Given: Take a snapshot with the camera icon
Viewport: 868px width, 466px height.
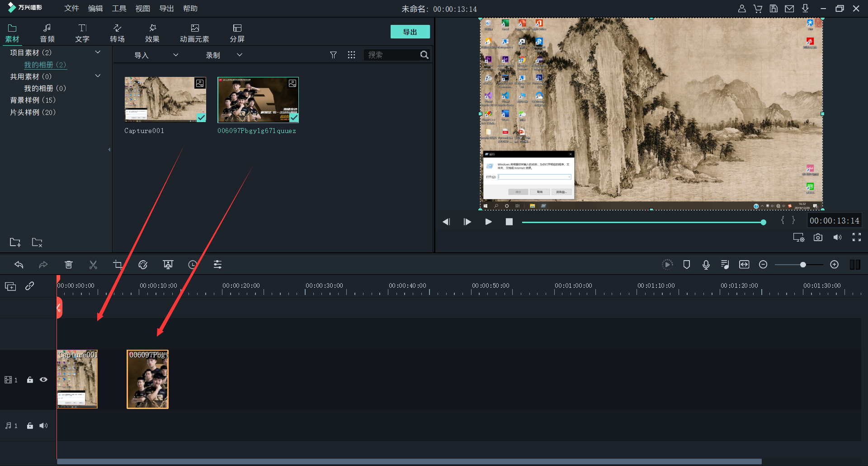Looking at the screenshot, I should (818, 238).
